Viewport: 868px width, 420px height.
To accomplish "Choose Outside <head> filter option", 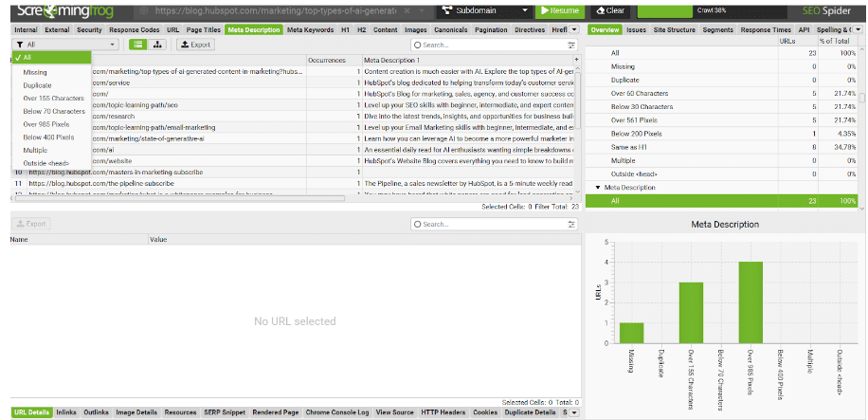I will coord(46,163).
